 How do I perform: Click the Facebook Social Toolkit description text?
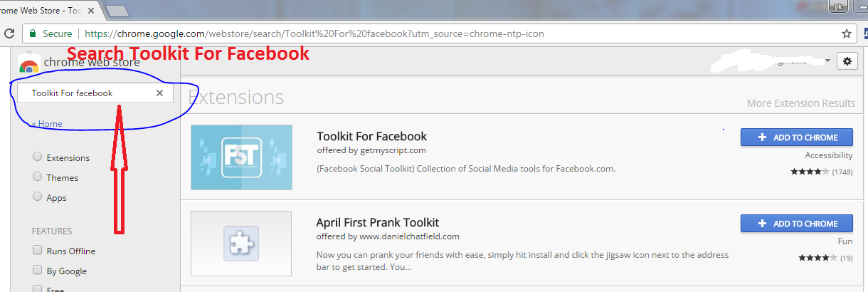(x=466, y=169)
